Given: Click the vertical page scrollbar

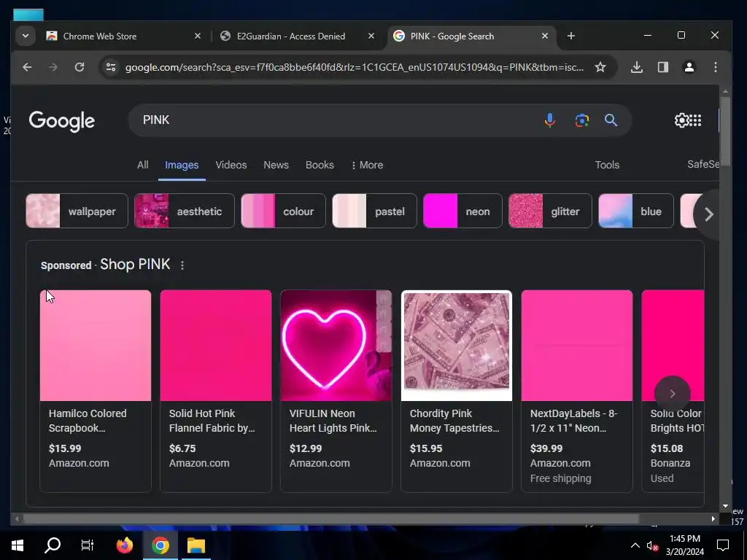Looking at the screenshot, I should (x=725, y=131).
